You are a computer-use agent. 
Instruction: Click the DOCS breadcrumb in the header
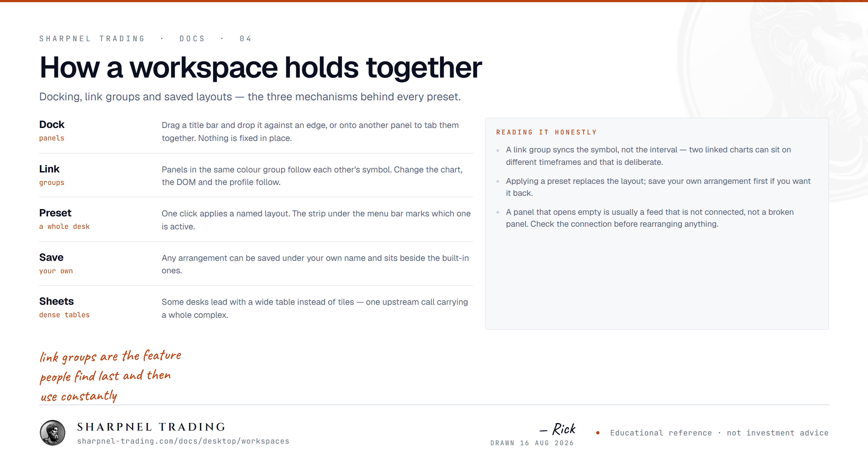click(192, 39)
